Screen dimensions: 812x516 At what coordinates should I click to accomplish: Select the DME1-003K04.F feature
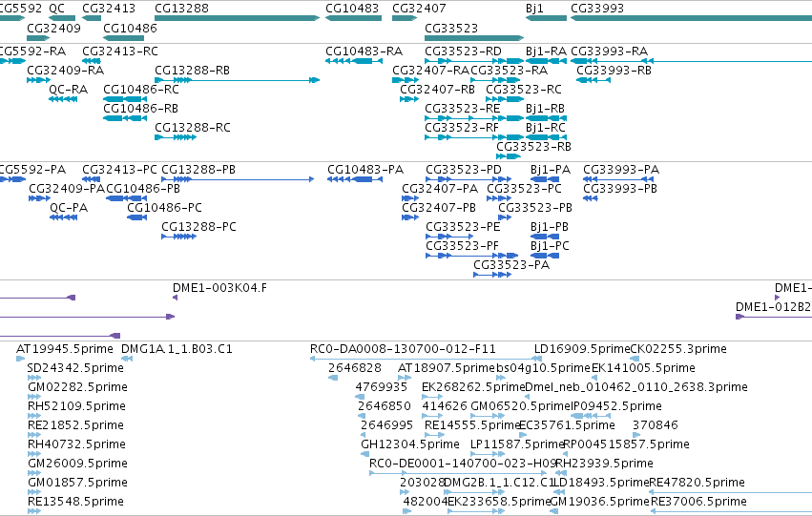(175, 299)
